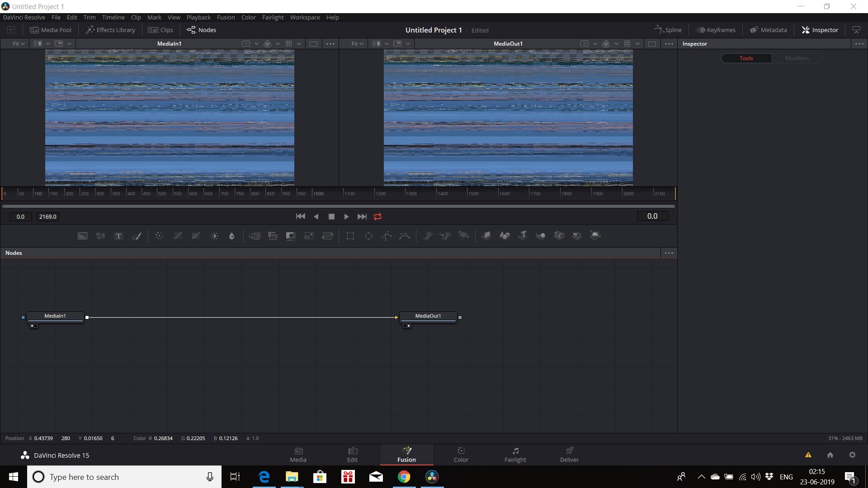Select the MediaOut1 node
Screen dimensions: 868x488
click(x=428, y=316)
